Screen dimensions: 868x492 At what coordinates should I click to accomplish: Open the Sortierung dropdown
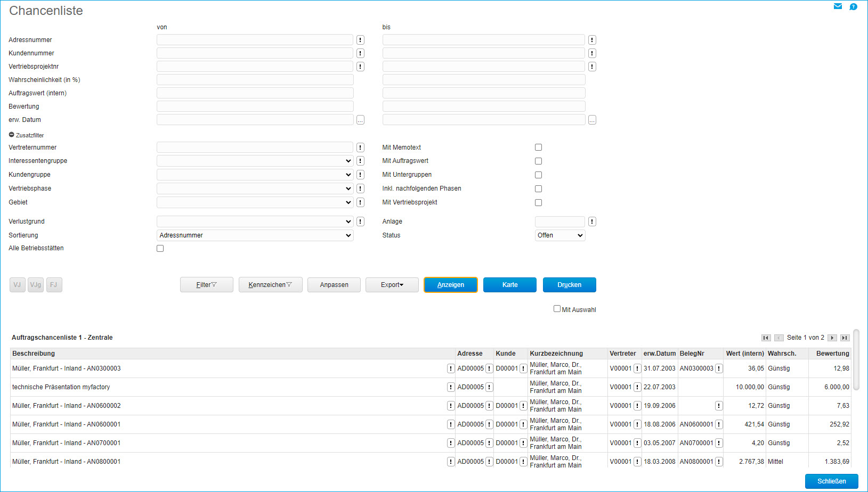click(255, 235)
